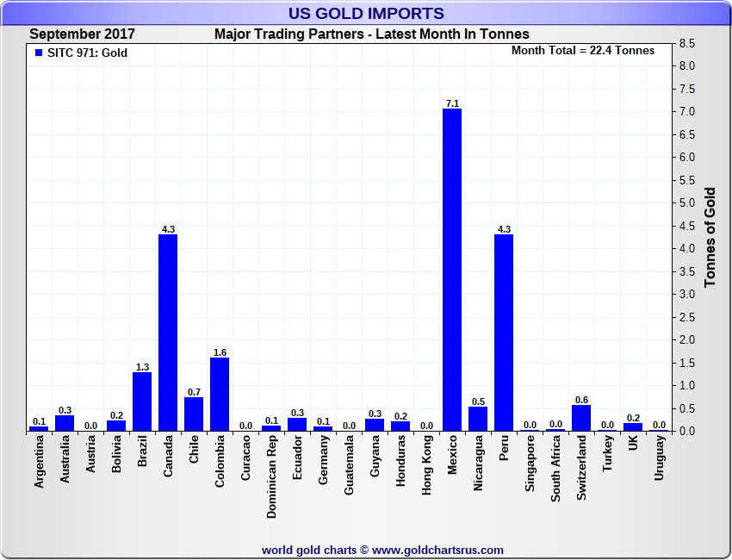Click the 'Austria' axis label
Viewport: 732px width, 560px height.
[90, 453]
